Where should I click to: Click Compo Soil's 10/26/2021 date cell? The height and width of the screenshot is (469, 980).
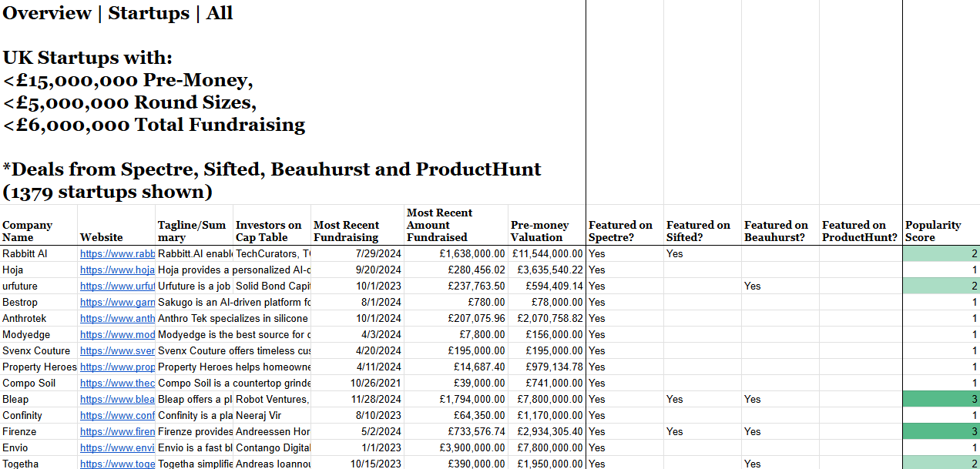point(357,383)
